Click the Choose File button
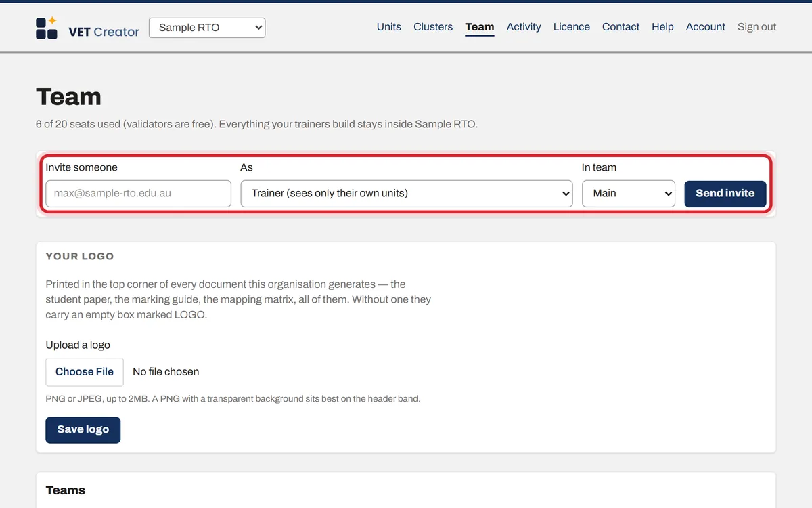 pyautogui.click(x=85, y=372)
